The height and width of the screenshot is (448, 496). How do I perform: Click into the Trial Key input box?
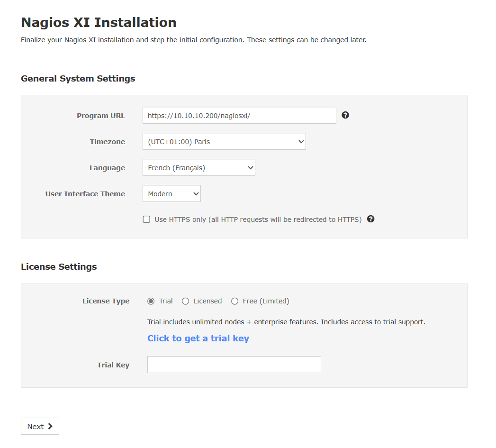click(234, 365)
